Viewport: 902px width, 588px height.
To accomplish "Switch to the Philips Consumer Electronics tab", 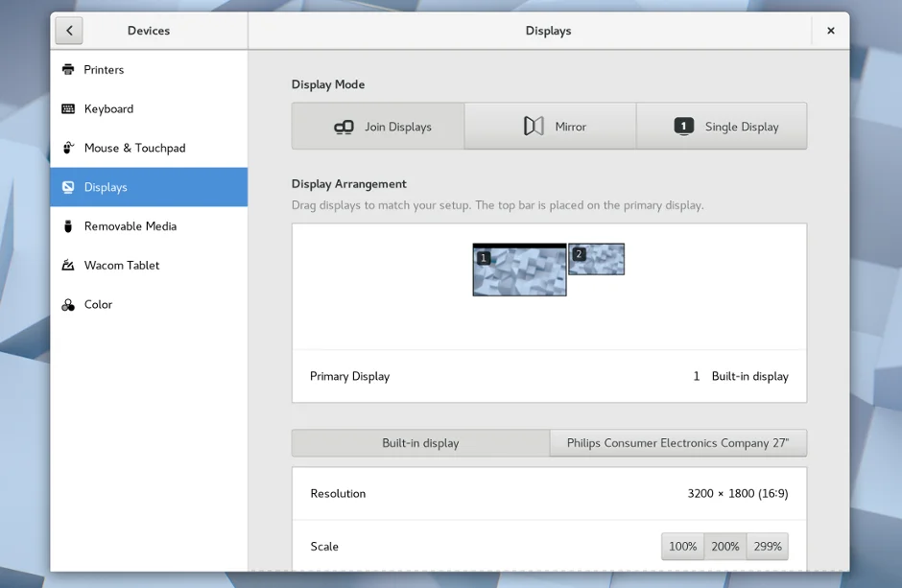I will pos(677,443).
